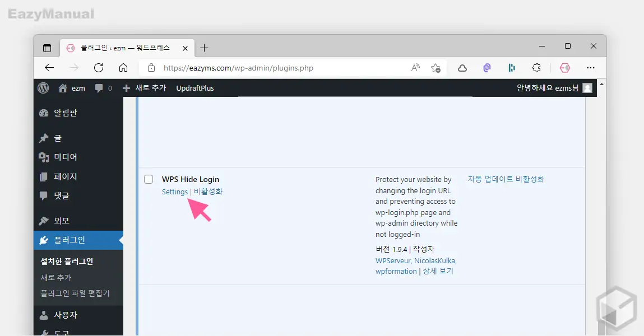Minimize the browser window
The image size is (644, 336).
pyautogui.click(x=542, y=46)
